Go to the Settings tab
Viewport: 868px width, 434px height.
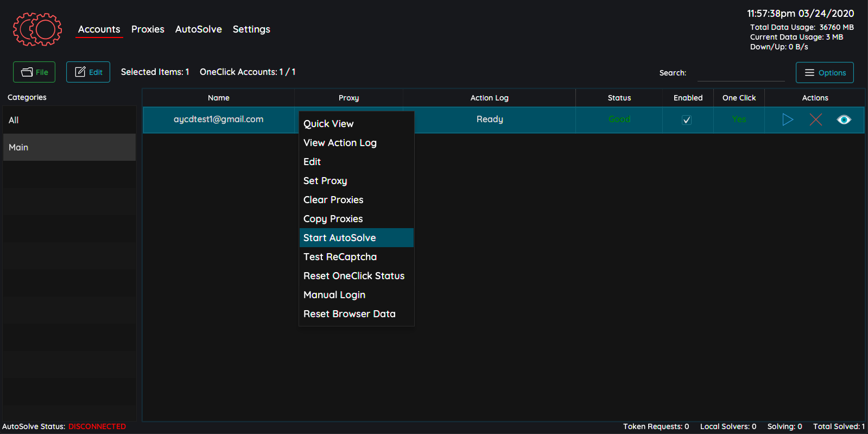(x=251, y=29)
